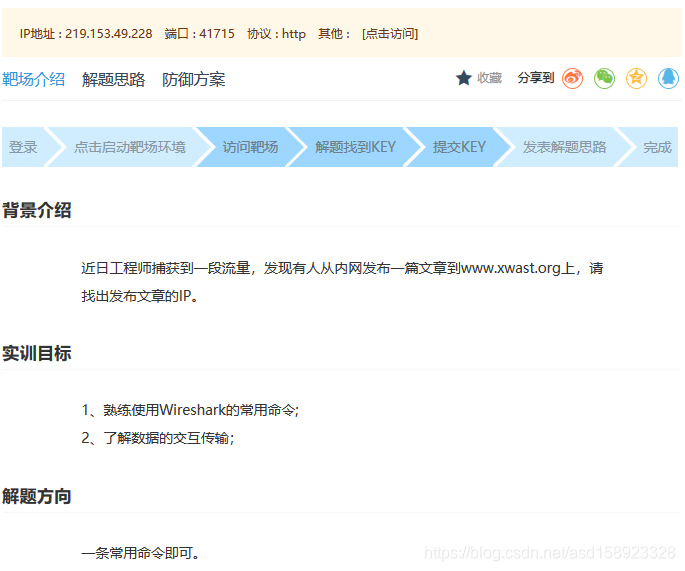Viewport: 685px width, 571px height.
Task: Click text 找出发布文章的IP
Action: pyautogui.click(x=140, y=296)
